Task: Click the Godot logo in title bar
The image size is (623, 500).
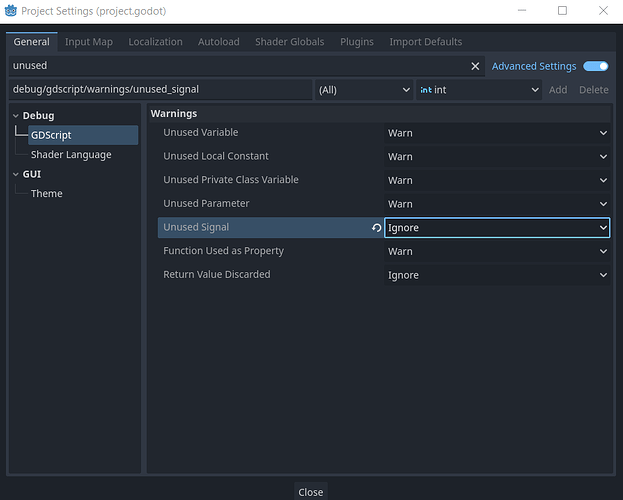Action: (11, 11)
